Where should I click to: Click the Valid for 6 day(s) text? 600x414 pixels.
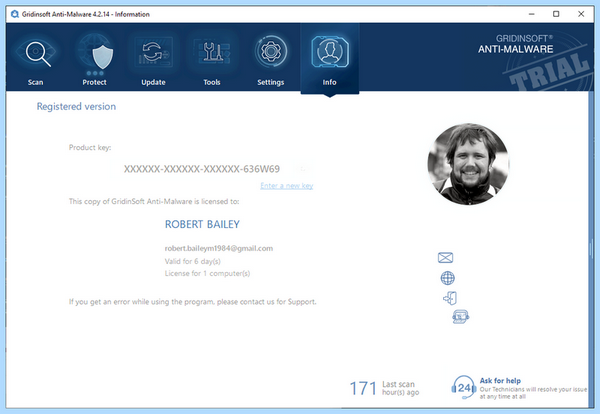[x=192, y=261]
